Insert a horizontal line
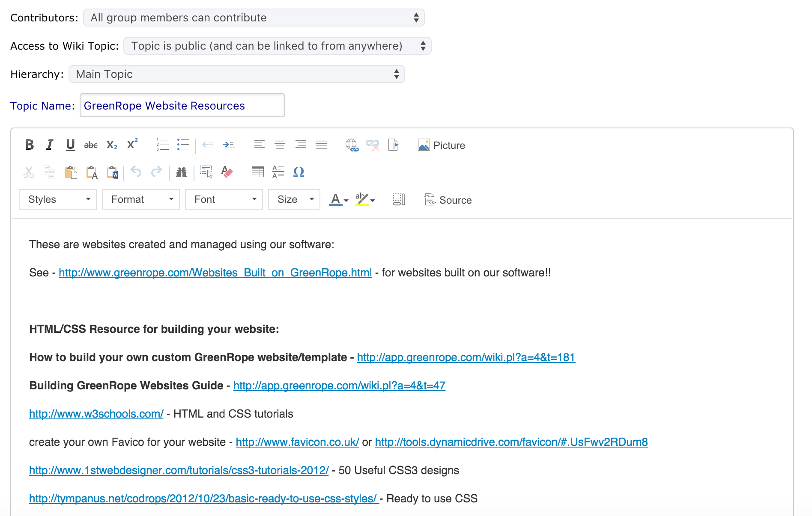Screen dimensions: 812x516 point(278,172)
